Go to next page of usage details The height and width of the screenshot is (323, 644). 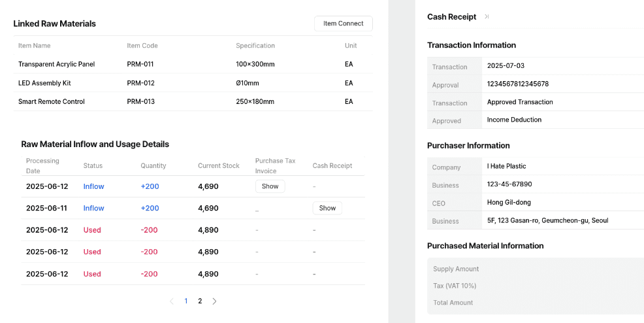[214, 301]
